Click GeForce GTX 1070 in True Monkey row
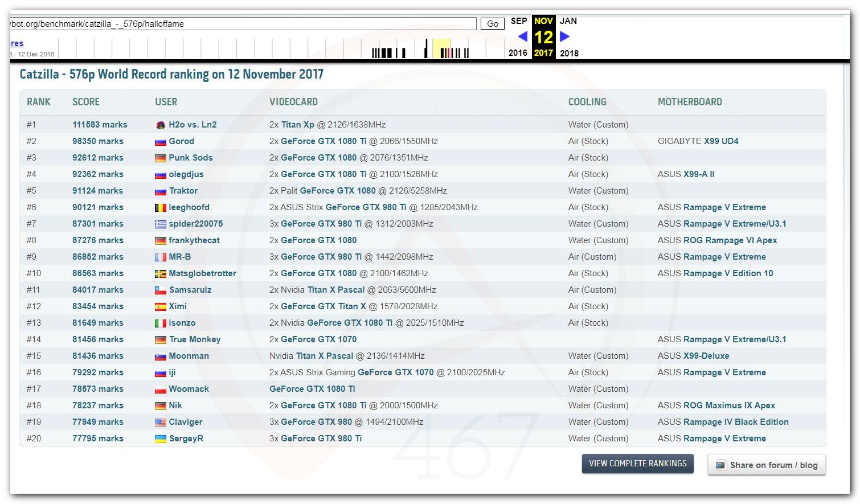Screen dimensions: 860x504 coord(319,339)
